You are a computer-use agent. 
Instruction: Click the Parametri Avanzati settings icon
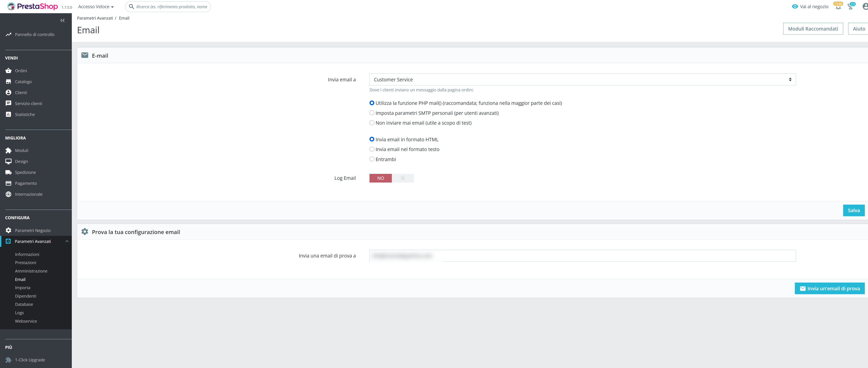[8, 241]
